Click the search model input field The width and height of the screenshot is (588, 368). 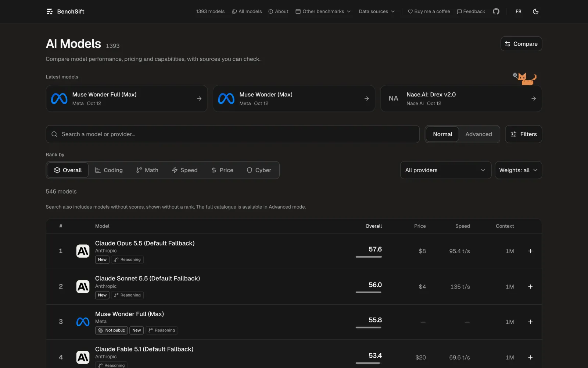pyautogui.click(x=233, y=134)
